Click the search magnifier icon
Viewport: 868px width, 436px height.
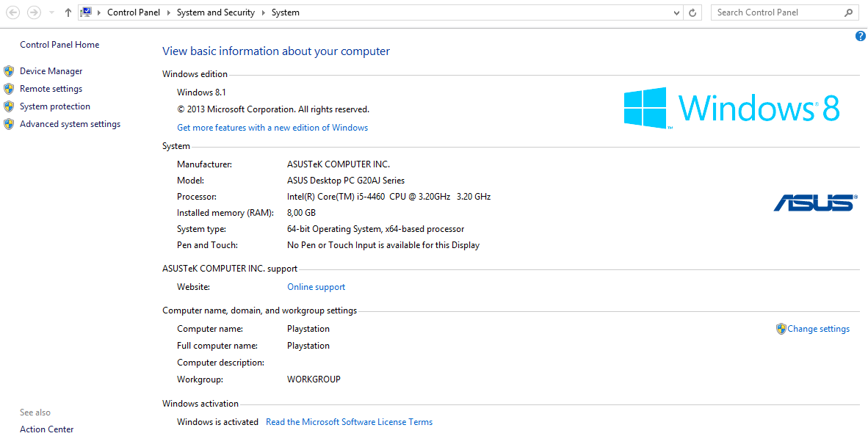849,12
